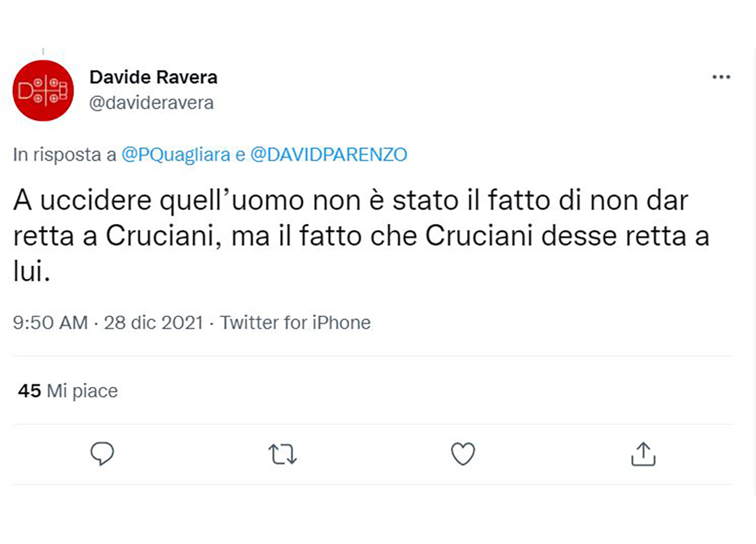
Task: Click the timestamp '9:50 AM · 28 dic 2021'
Action: click(107, 322)
